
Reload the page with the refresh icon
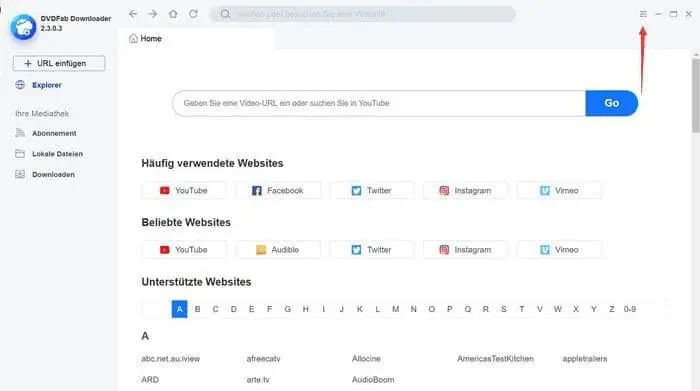click(x=193, y=14)
